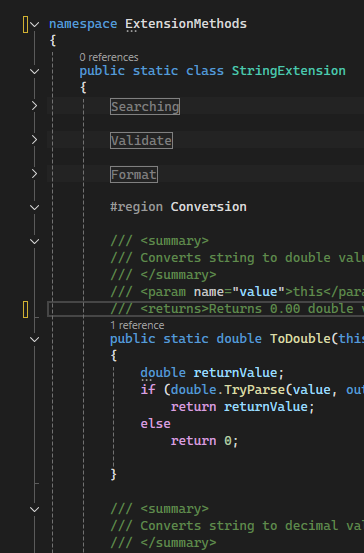Screen dimensions: 364x553
Task: Collapse the ExtensionMethods namespace block
Action: coord(35,24)
